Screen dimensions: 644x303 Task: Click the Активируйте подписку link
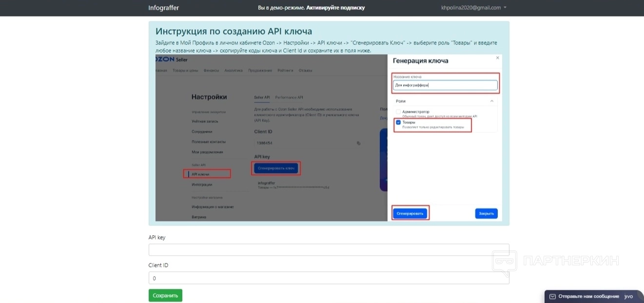[x=335, y=8]
